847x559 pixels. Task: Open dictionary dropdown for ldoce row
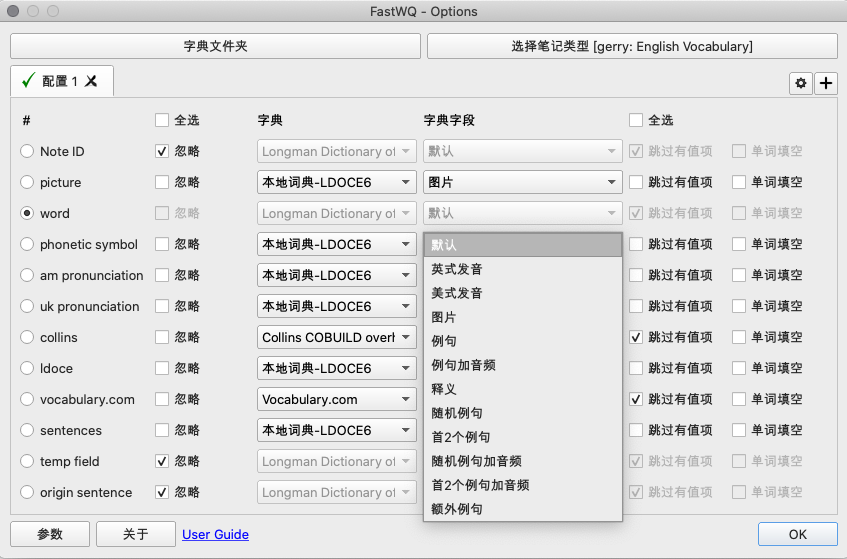coord(337,368)
